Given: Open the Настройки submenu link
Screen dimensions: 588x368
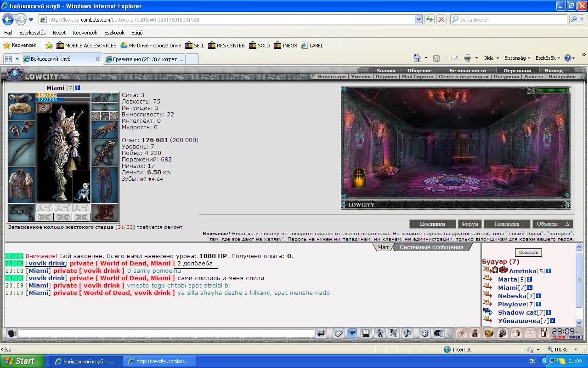Looking at the screenshot, I should (x=562, y=77).
